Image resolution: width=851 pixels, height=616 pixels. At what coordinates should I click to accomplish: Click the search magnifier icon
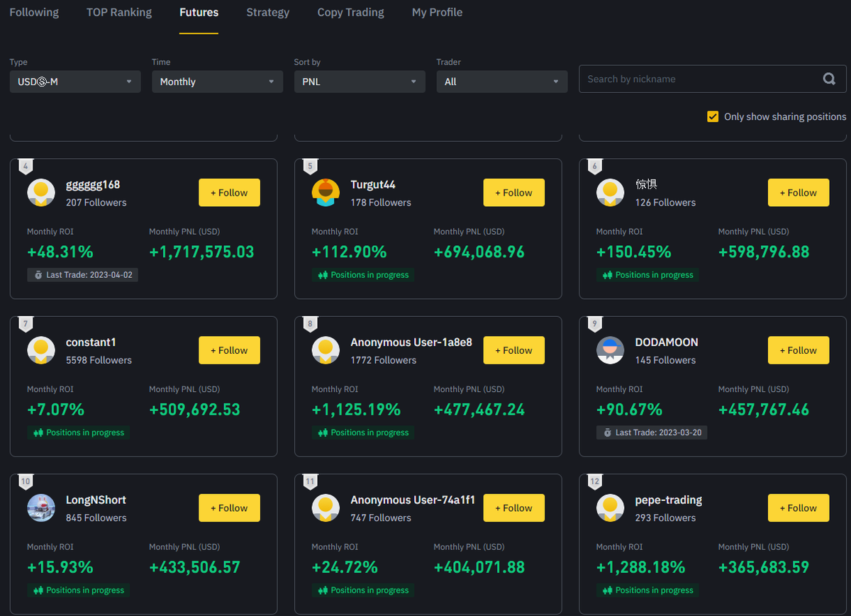click(x=829, y=79)
